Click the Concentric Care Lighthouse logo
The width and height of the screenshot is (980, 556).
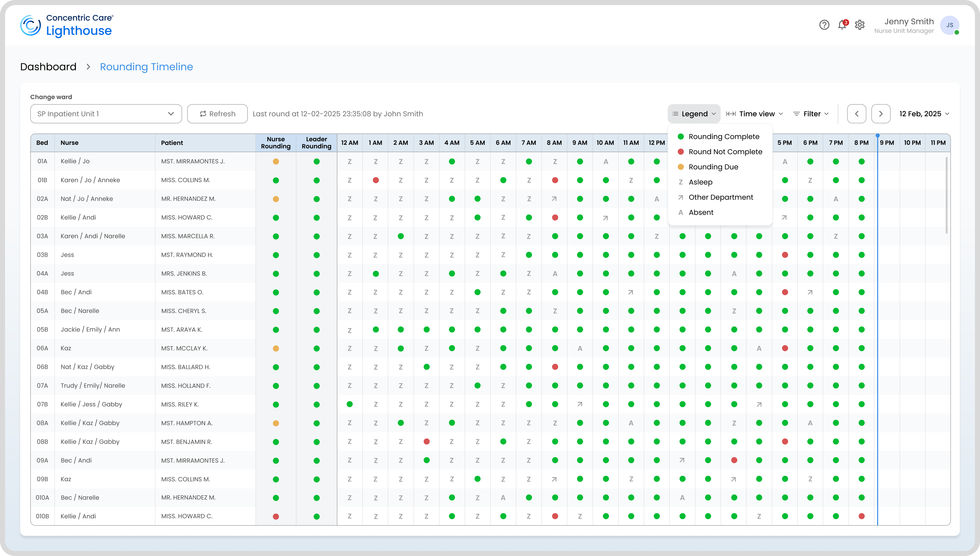click(67, 26)
